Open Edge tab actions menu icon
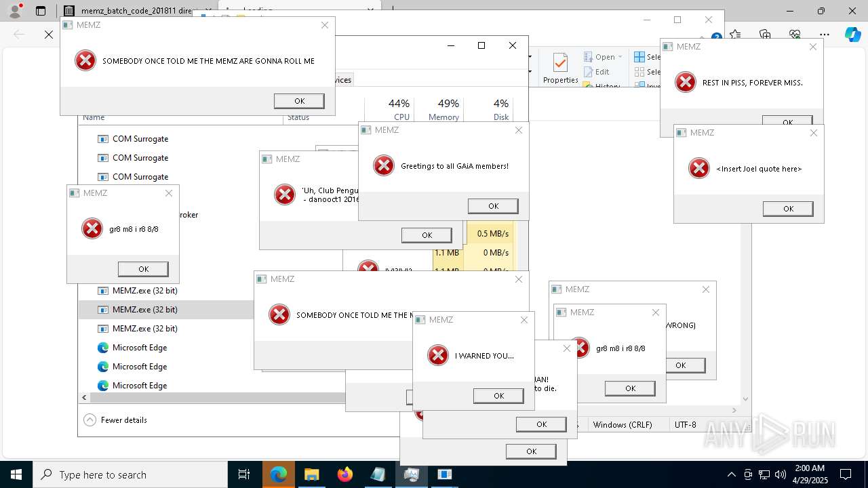Screen dimensions: 868x488 click(x=41, y=11)
